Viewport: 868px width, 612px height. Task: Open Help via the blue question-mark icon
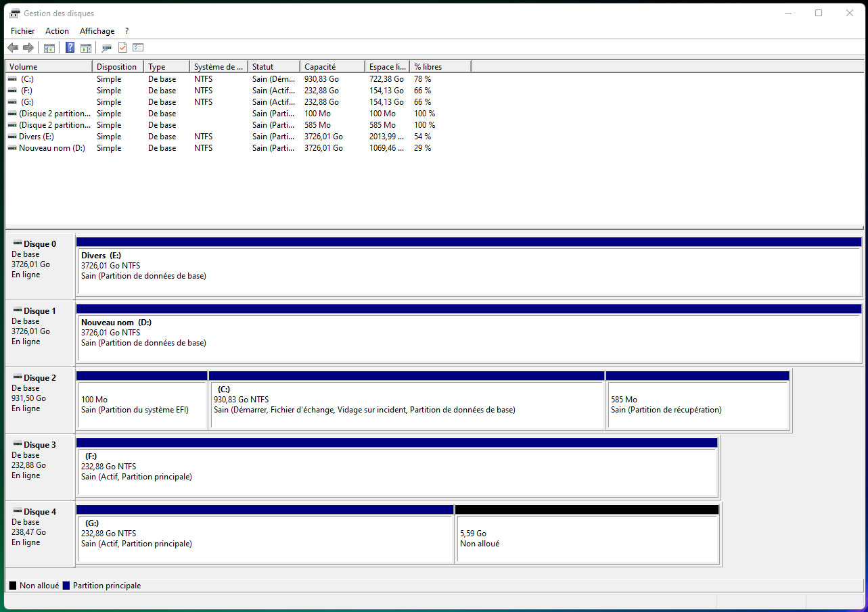point(70,48)
